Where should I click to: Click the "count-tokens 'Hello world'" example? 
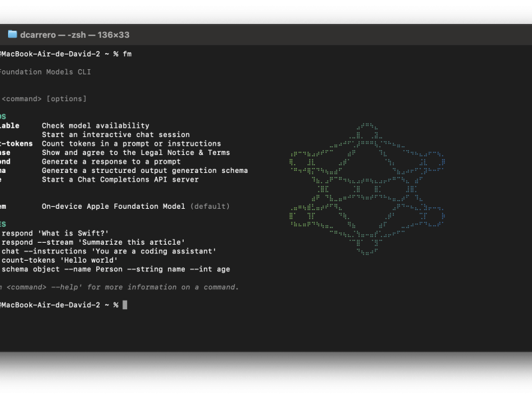coord(60,260)
